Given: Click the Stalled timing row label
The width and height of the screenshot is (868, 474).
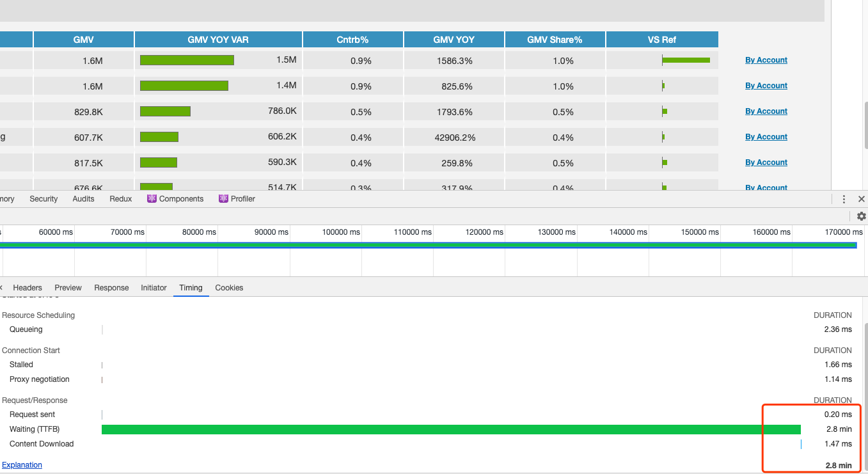Looking at the screenshot, I should tap(21, 365).
